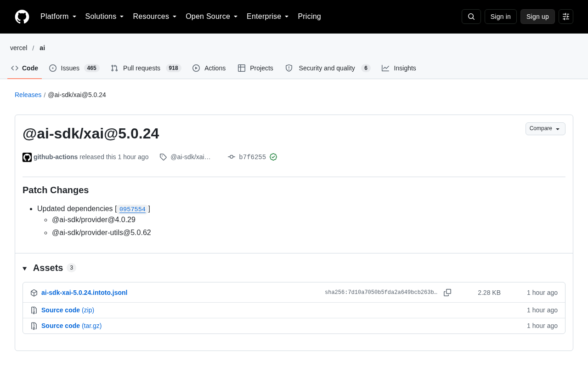Open the @ai-sdk/xai… tag link
The image size is (588, 368).
(x=191, y=157)
